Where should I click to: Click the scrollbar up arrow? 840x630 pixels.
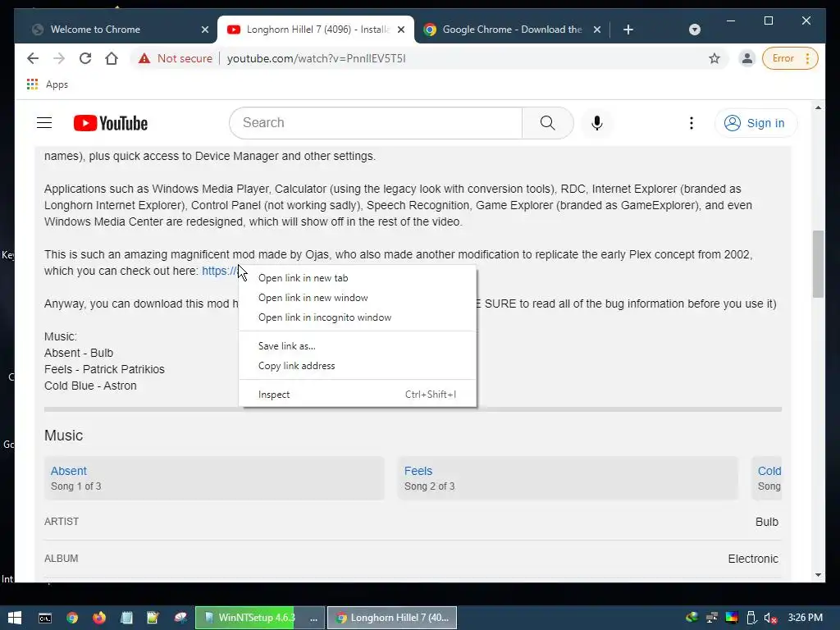coord(818,107)
